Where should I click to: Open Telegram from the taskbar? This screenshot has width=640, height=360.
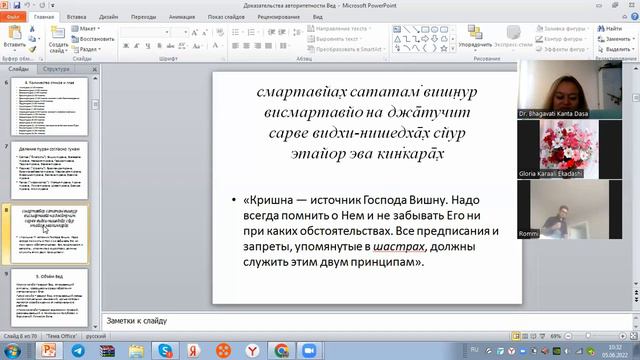pos(78,351)
